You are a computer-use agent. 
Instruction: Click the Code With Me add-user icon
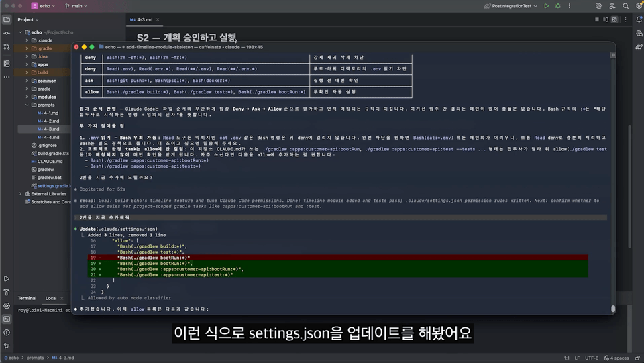coord(612,6)
